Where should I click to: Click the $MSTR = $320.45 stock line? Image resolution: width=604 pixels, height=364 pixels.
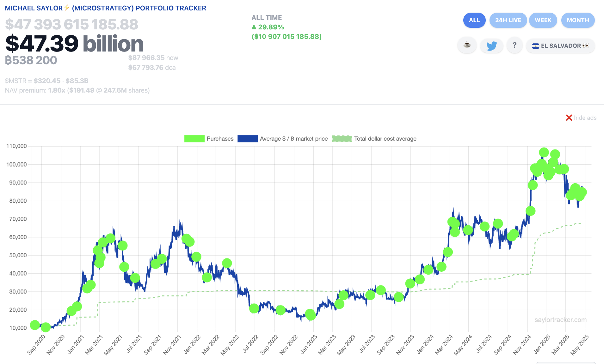[46, 81]
